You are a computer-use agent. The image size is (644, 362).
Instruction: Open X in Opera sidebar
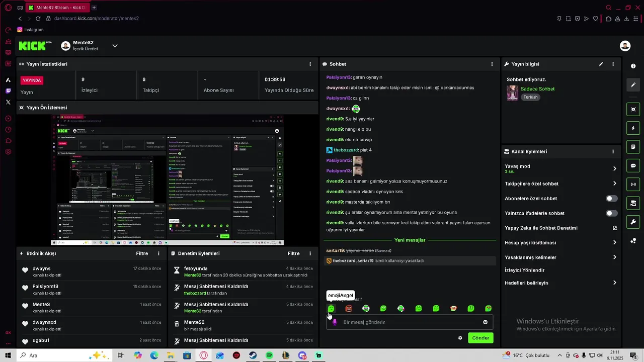(x=8, y=102)
